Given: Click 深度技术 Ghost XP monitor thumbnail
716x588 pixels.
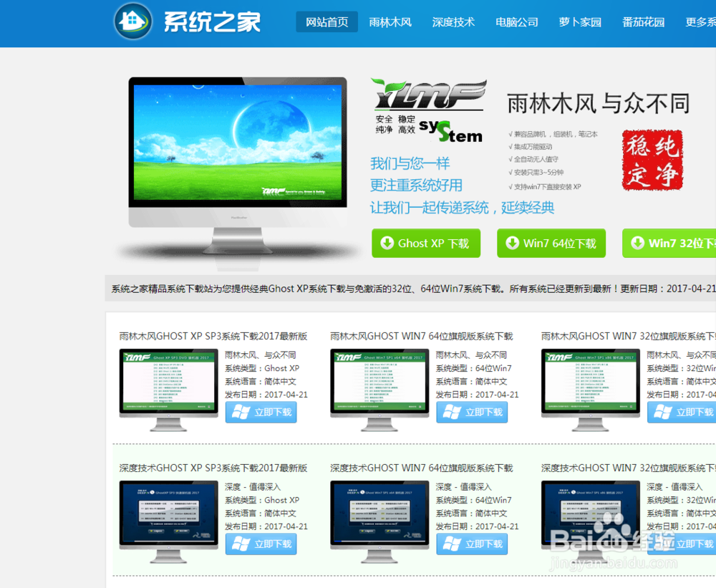Looking at the screenshot, I should coord(168,521).
